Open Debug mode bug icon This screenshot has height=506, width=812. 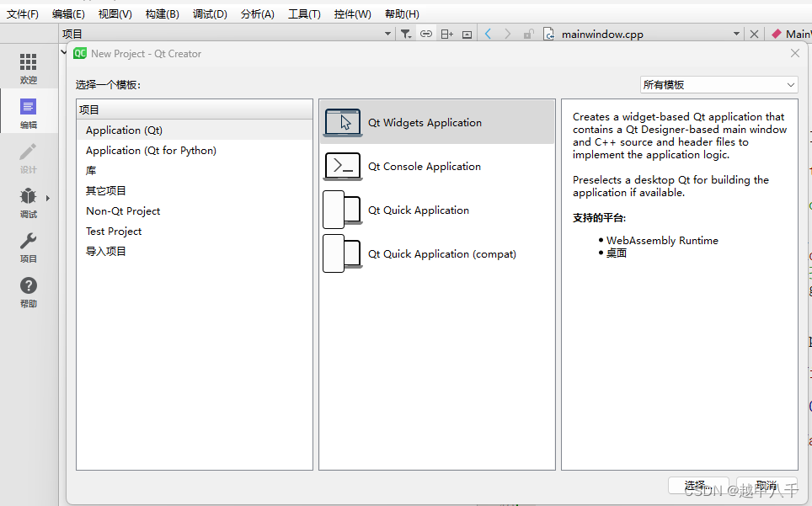(29, 197)
